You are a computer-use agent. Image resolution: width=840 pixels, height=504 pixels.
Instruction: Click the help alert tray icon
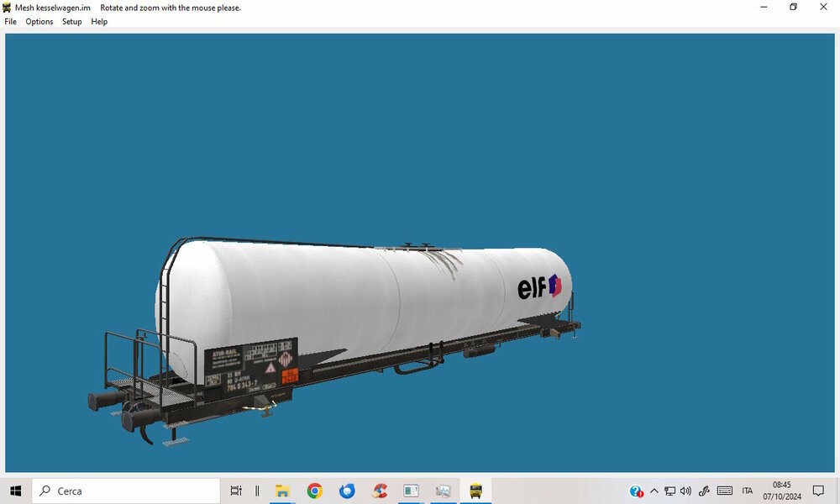(637, 491)
